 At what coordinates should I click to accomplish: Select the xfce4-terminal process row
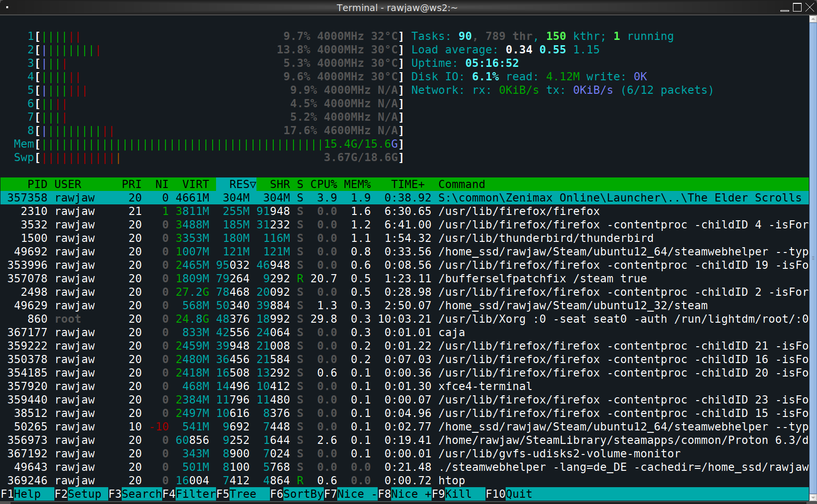tap(405, 386)
